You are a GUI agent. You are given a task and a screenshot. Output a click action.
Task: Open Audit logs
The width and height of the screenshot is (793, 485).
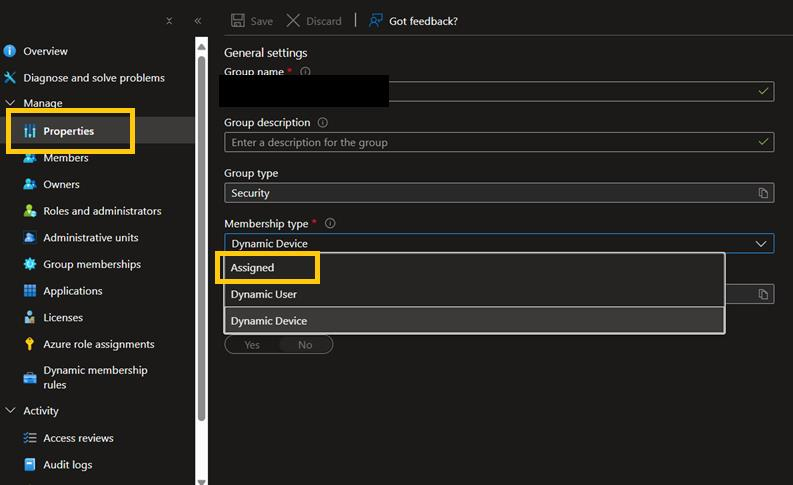tap(67, 464)
